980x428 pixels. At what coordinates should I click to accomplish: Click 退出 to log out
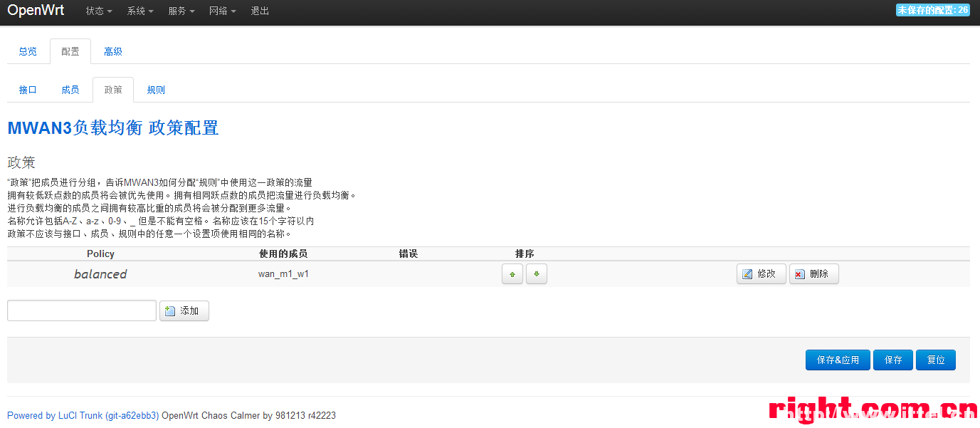pyautogui.click(x=260, y=11)
